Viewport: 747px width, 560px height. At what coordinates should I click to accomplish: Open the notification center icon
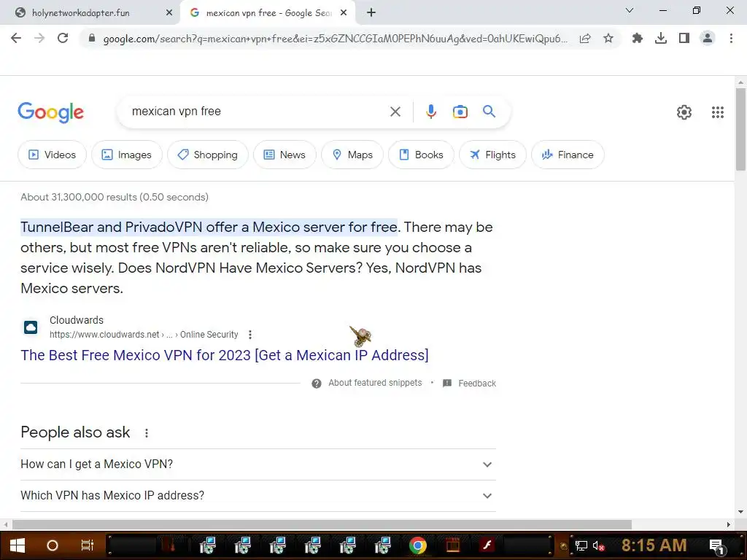(716, 546)
